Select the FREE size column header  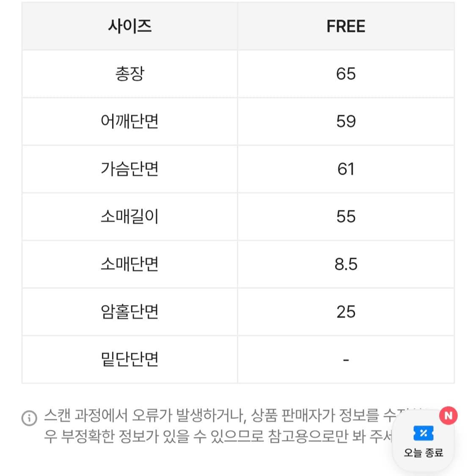346,26
